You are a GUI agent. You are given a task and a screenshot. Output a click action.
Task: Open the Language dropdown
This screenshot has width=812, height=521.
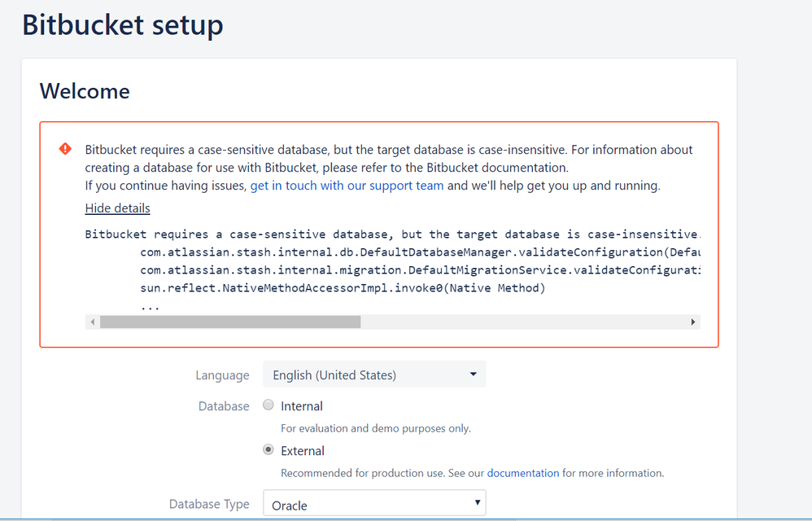tap(374, 374)
